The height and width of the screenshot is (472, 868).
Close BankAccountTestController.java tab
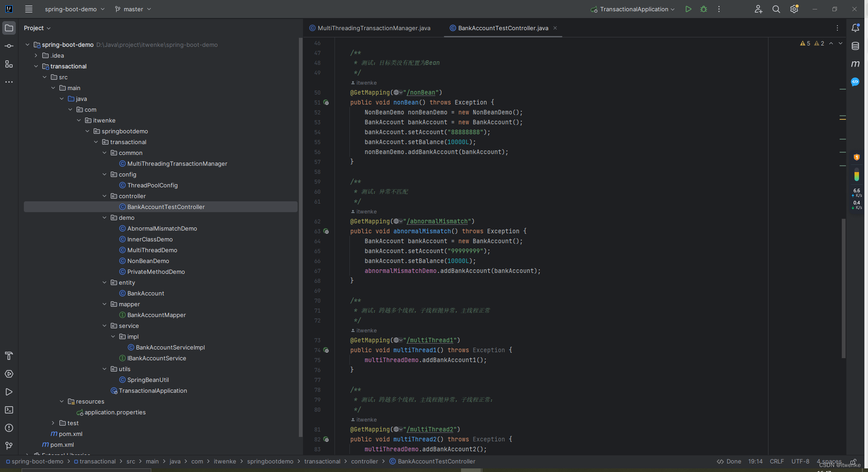tap(555, 28)
